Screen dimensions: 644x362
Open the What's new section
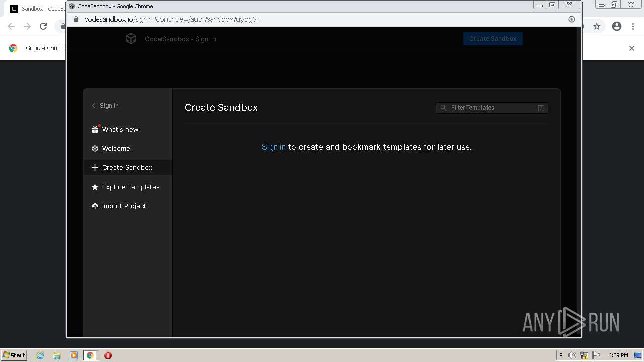click(x=128, y=129)
